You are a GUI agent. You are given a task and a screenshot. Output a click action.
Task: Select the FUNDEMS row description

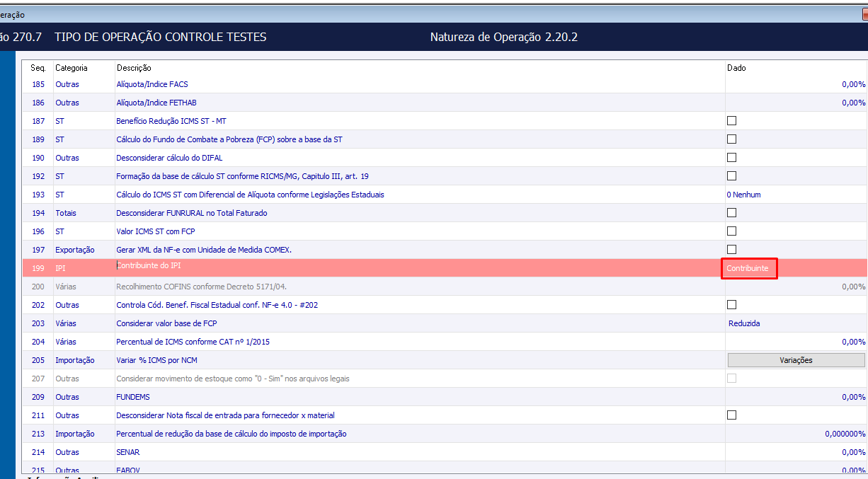pos(133,397)
